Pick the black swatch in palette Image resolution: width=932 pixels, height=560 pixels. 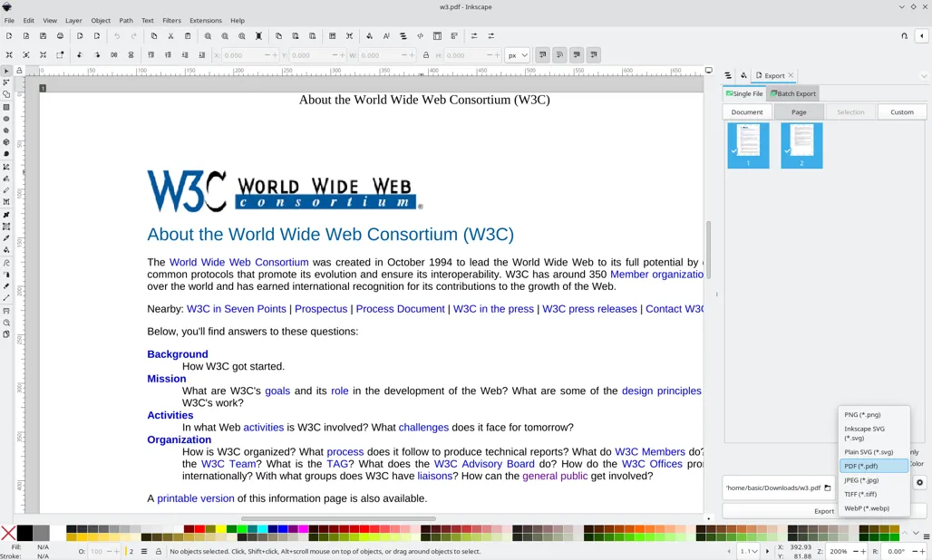25,534
